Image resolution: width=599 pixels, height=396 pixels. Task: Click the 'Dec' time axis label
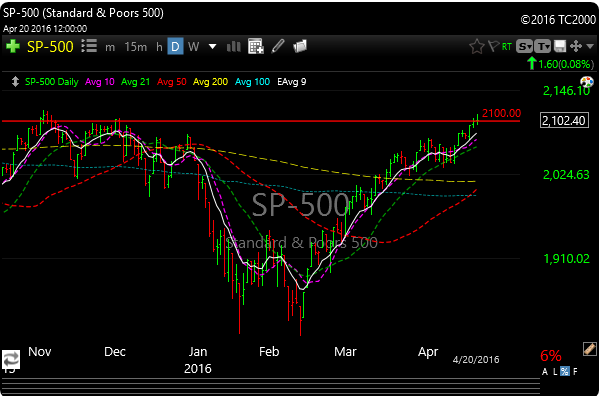(115, 352)
